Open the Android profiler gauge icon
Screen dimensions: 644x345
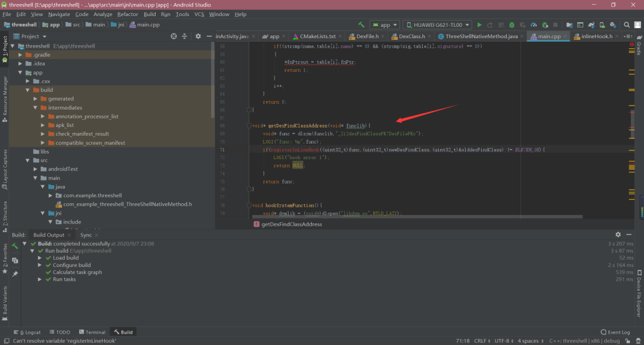tap(534, 25)
